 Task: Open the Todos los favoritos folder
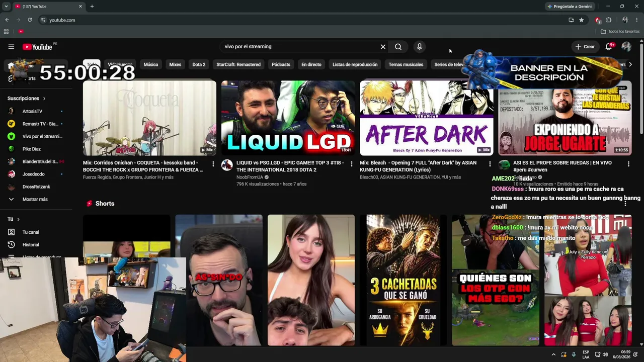pyautogui.click(x=620, y=32)
